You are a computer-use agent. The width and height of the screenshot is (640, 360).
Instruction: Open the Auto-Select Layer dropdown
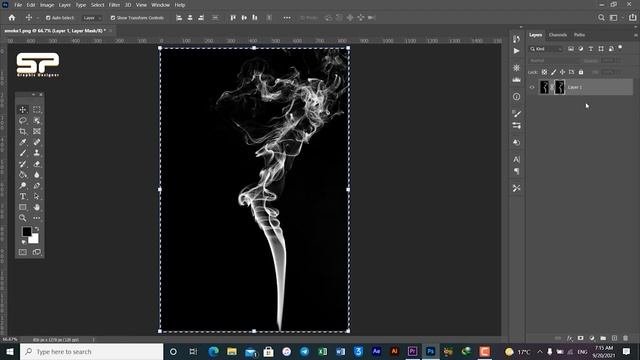point(92,18)
